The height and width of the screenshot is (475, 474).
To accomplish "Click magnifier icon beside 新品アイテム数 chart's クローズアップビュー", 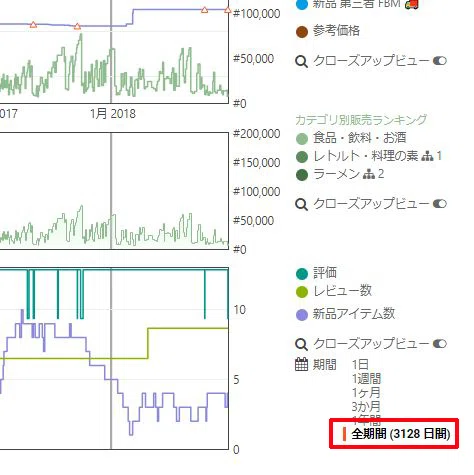I will pyautogui.click(x=301, y=344).
